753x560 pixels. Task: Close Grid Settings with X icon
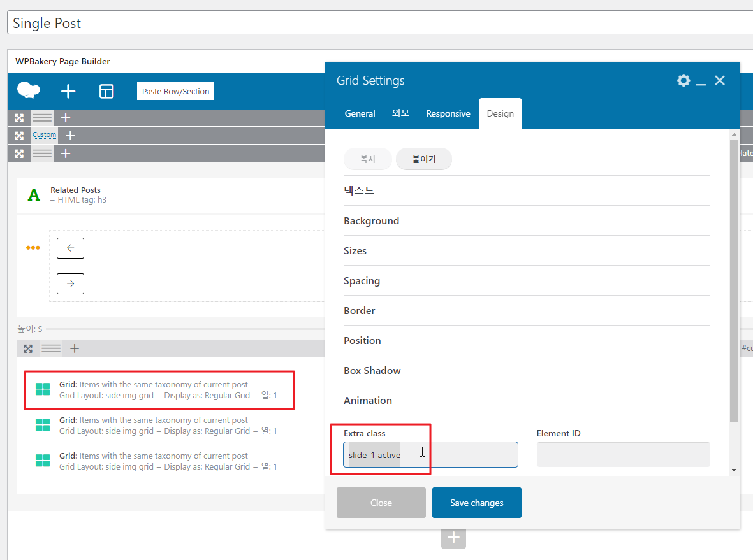tap(720, 81)
